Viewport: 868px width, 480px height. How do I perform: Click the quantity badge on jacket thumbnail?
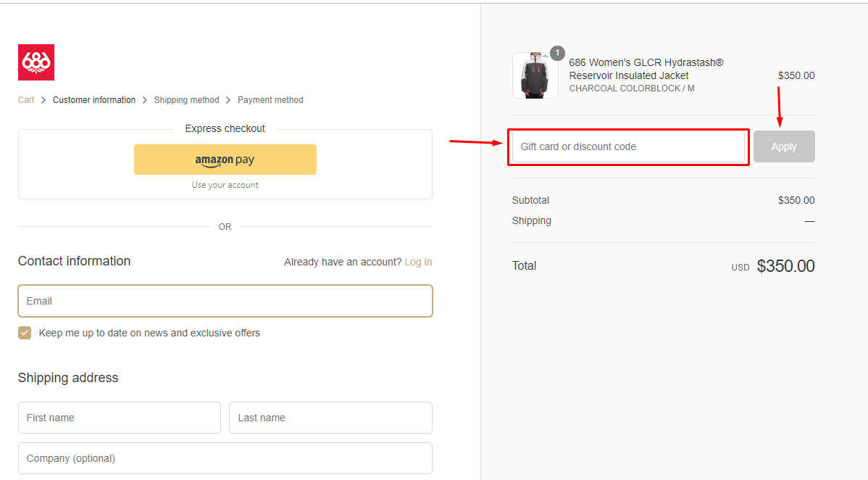[557, 53]
